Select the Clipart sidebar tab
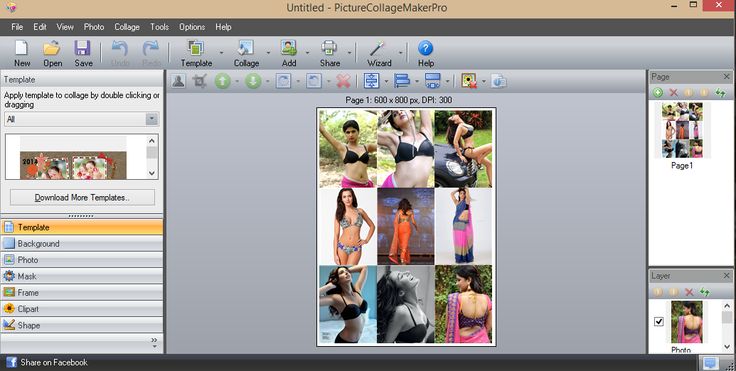This screenshot has height=371, width=736. tap(82, 309)
